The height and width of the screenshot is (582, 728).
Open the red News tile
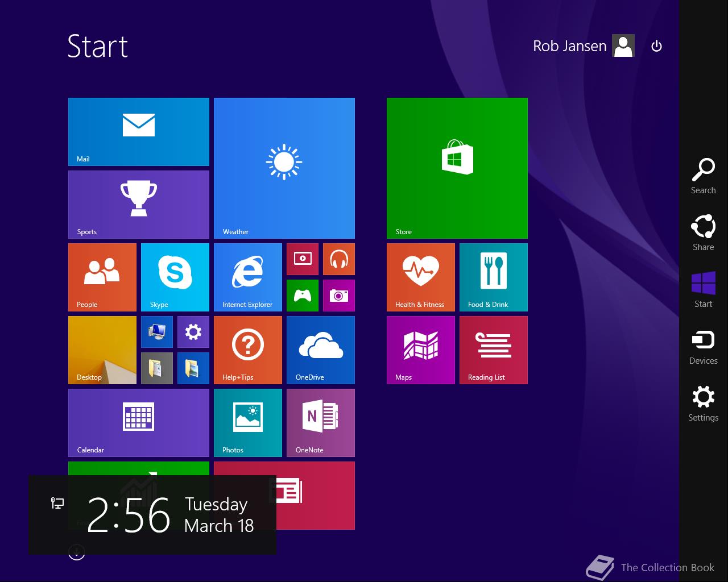click(x=316, y=496)
